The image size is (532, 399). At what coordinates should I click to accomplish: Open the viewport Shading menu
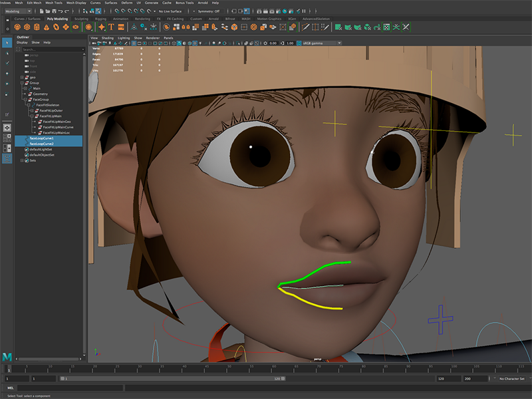[x=108, y=38]
